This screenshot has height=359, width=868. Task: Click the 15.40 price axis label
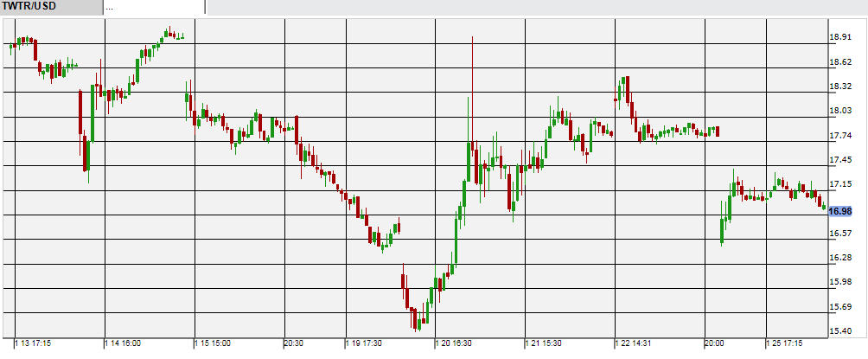pyautogui.click(x=841, y=331)
